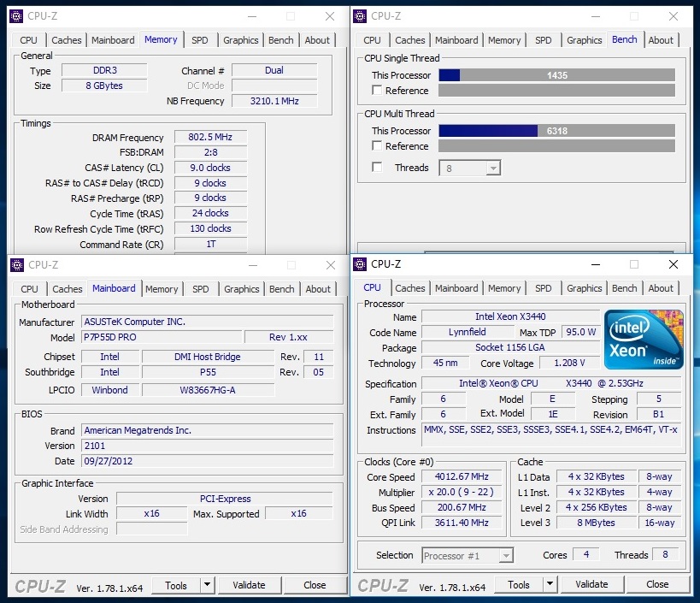
Task: Click the BIOS Date field 09/27/2012
Action: (x=208, y=461)
